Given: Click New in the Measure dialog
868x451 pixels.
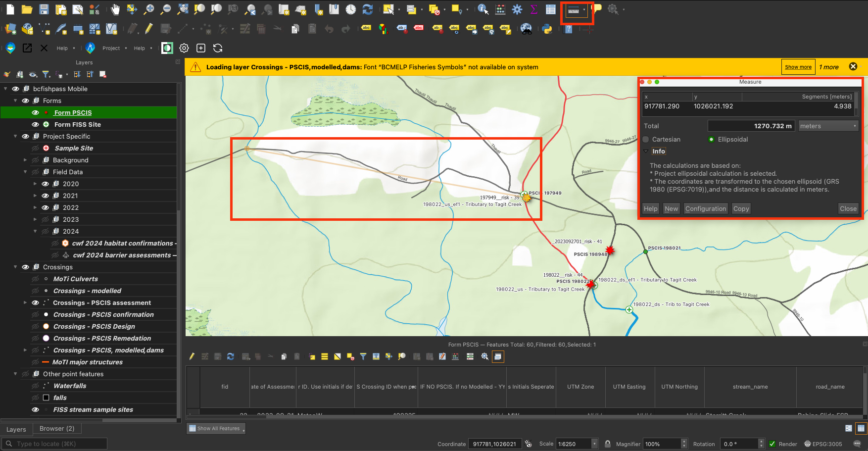Looking at the screenshot, I should [x=671, y=208].
